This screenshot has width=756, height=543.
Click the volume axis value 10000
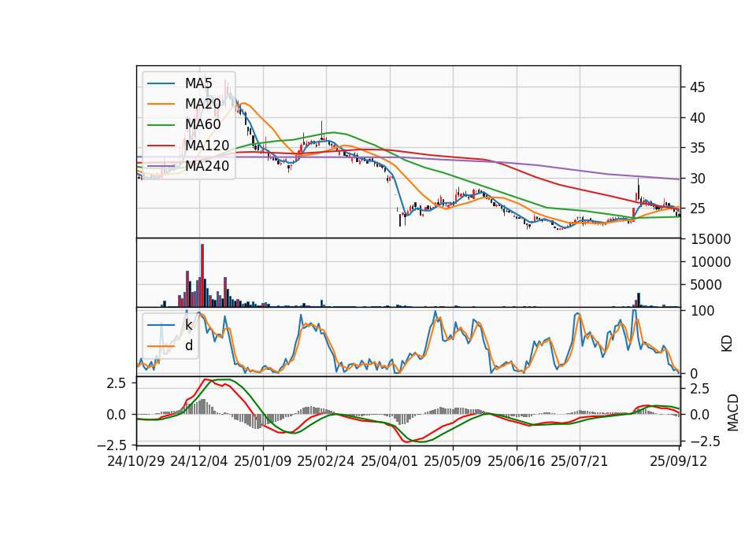coord(710,262)
